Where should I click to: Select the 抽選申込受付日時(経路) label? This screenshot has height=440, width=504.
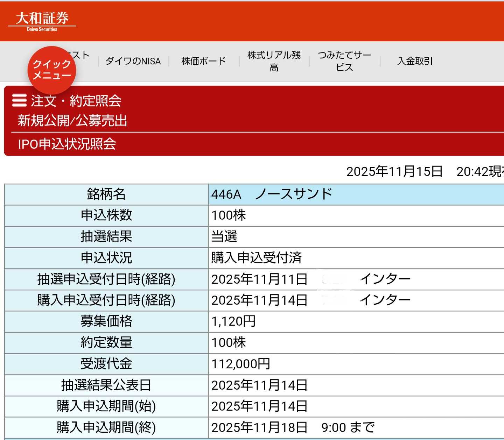[x=106, y=279]
